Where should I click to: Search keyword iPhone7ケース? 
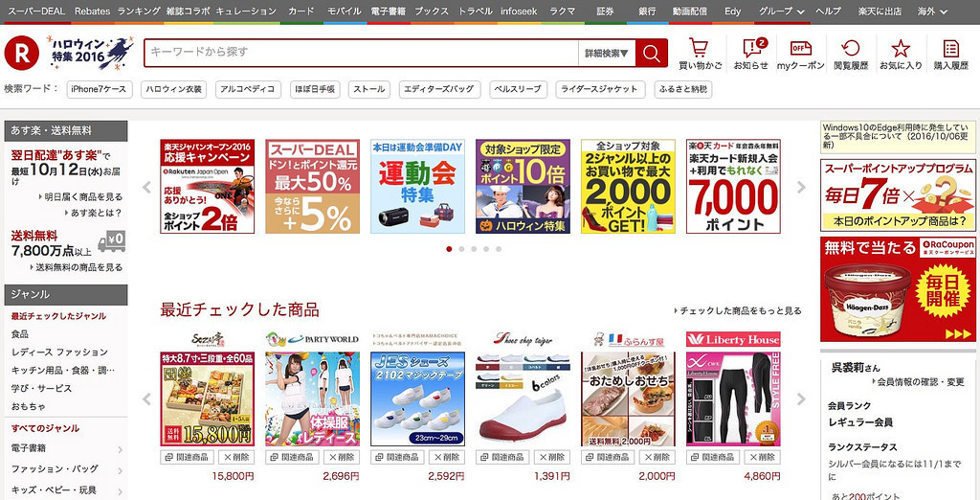(x=100, y=89)
